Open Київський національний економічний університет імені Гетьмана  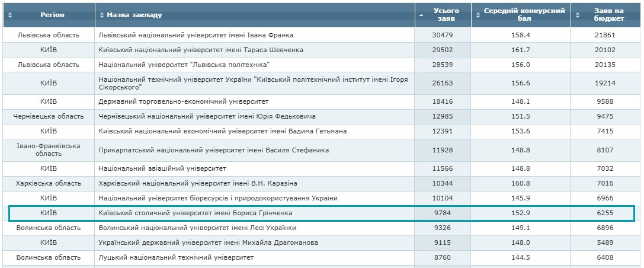tap(223, 131)
